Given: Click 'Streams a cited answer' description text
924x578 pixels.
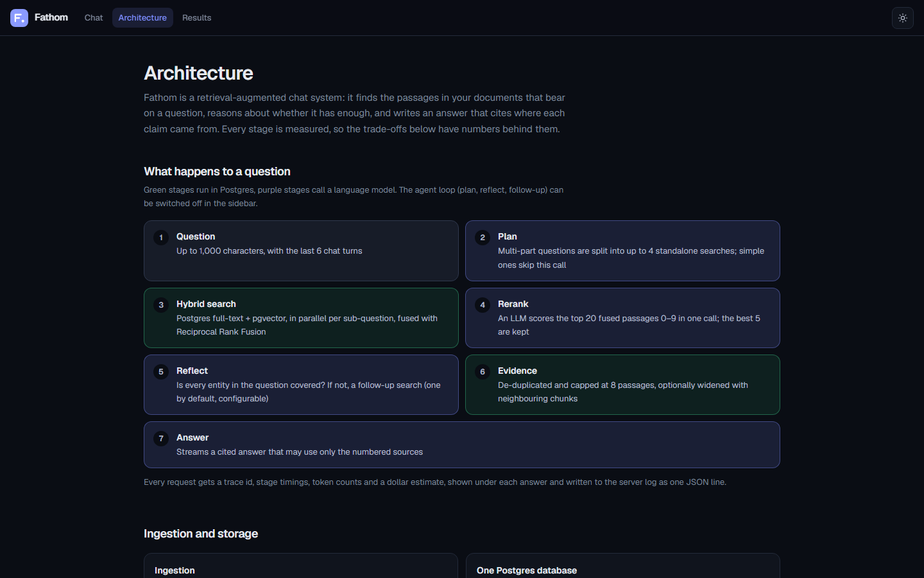Looking at the screenshot, I should pyautogui.click(x=300, y=452).
